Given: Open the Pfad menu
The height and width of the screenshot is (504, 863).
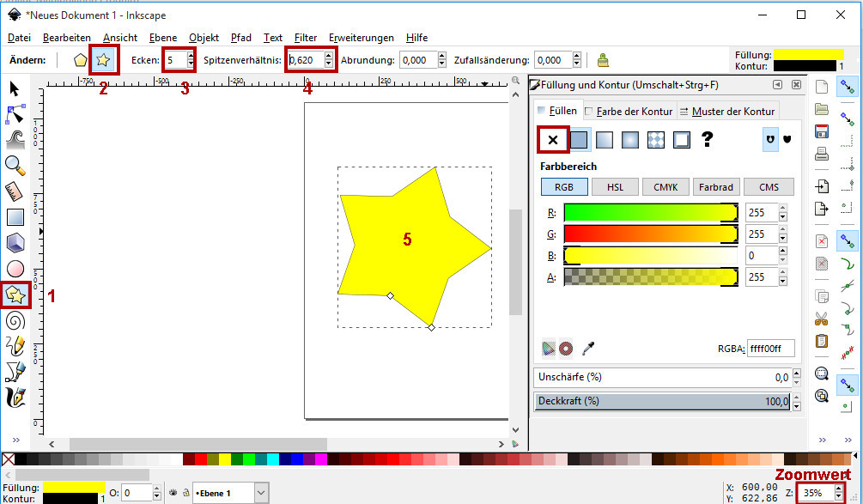Looking at the screenshot, I should pyautogui.click(x=241, y=38).
